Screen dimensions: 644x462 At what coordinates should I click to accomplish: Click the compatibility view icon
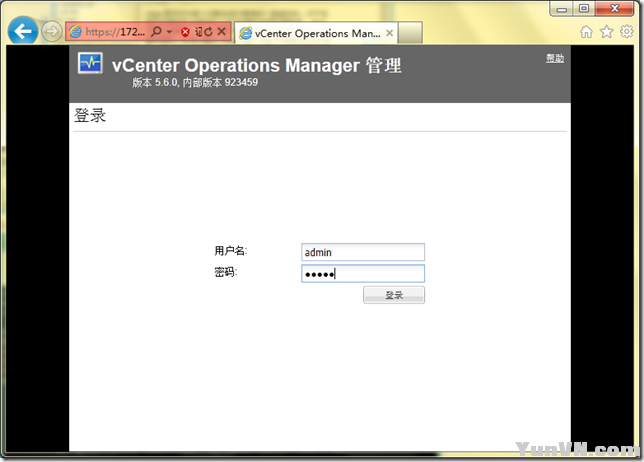[198, 32]
